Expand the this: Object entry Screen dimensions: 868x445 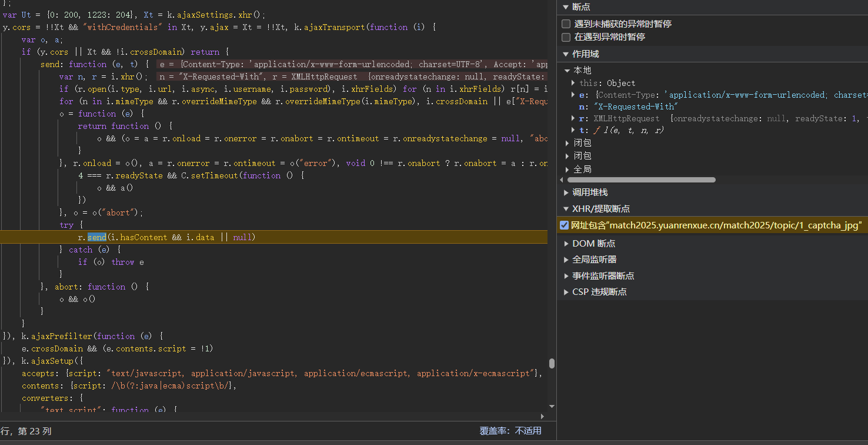[573, 83]
